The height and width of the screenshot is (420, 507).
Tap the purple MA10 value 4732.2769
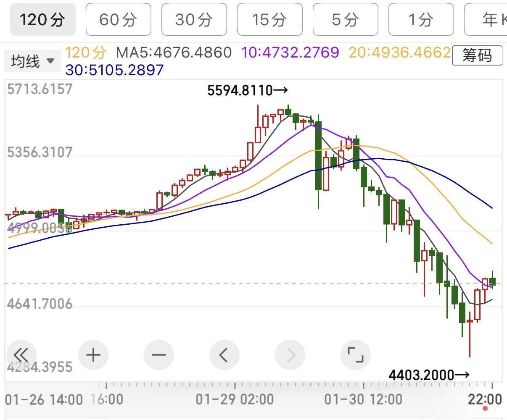tap(290, 52)
